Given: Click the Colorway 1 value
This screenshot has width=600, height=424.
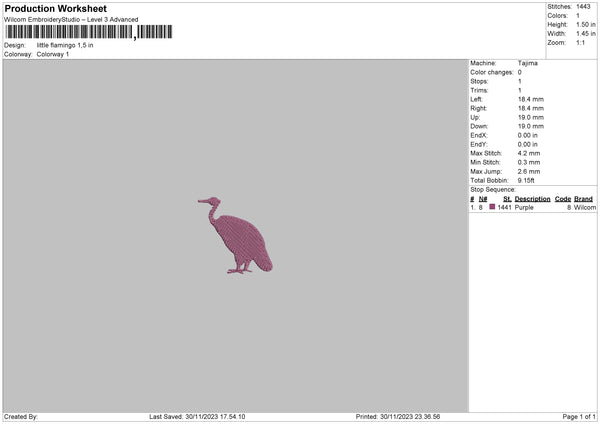Looking at the screenshot, I should [x=53, y=54].
